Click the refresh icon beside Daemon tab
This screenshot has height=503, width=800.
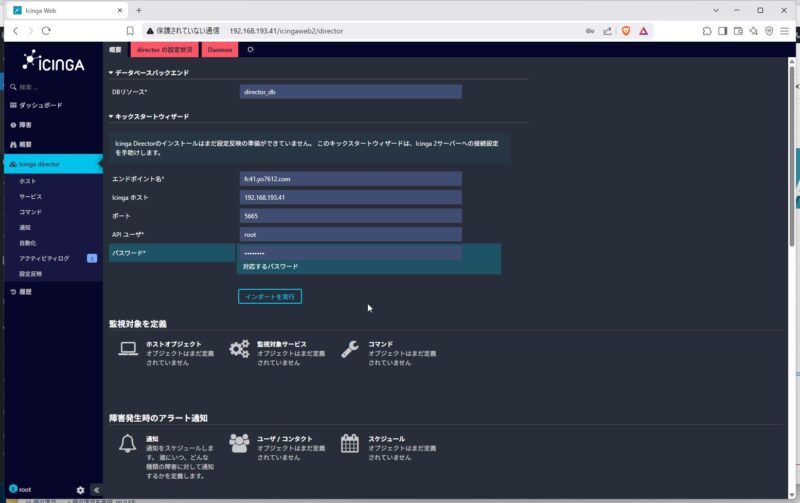(251, 49)
